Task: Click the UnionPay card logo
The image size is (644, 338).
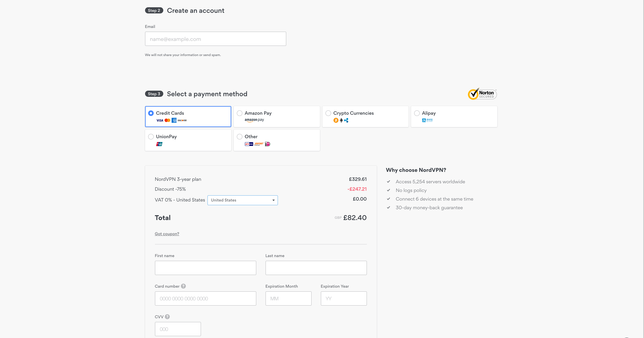Action: pos(159,144)
